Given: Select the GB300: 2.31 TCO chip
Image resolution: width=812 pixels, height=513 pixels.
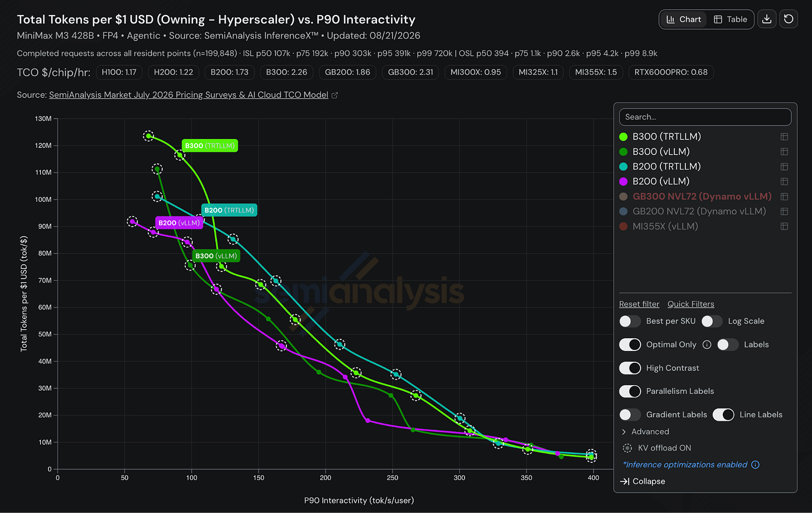Looking at the screenshot, I should pos(410,72).
